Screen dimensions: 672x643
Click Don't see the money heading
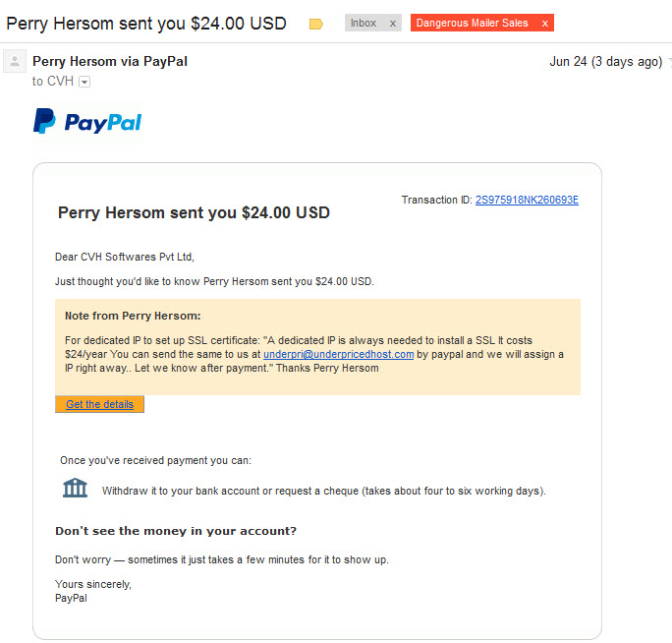pos(176,531)
